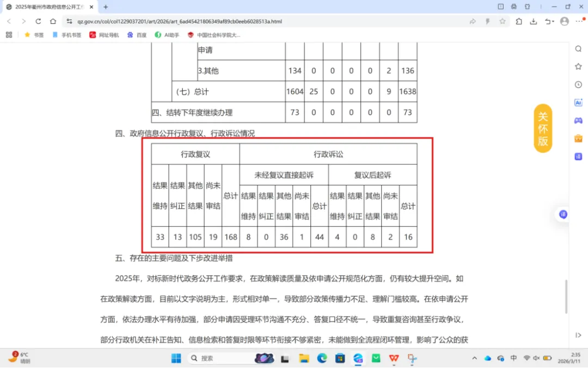Screen dimensions: 588x368
Task: Click the share arrow icon in address bar
Action: tap(473, 21)
